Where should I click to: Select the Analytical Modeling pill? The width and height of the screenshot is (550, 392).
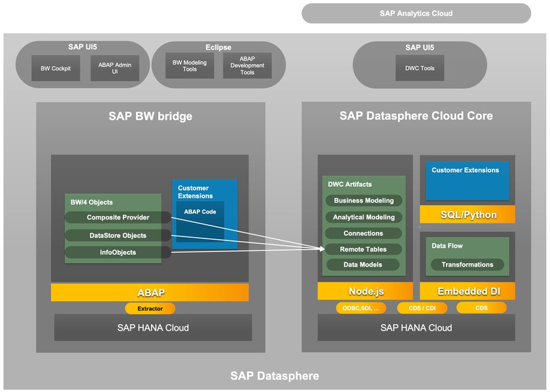coord(364,217)
